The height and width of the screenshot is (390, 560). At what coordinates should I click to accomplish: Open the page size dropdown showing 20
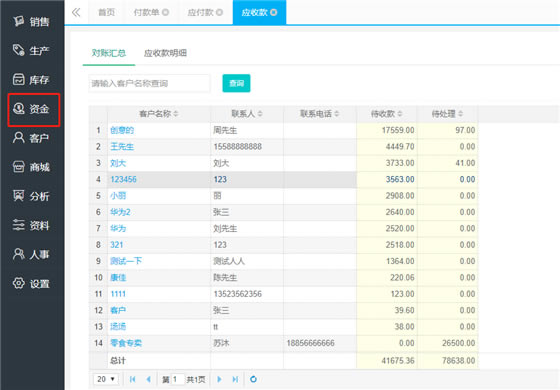click(x=106, y=379)
